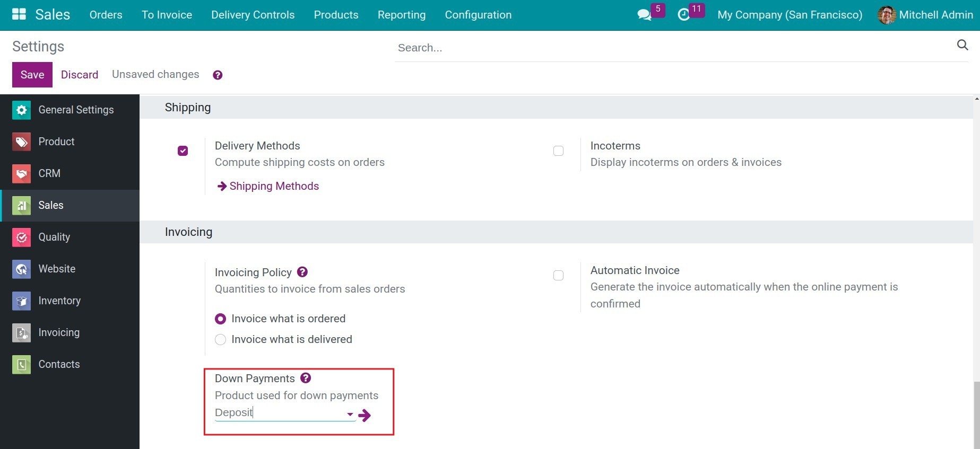Viewport: 980px width, 449px height.
Task: Click help icon beside Unsaved changes
Action: [218, 75]
